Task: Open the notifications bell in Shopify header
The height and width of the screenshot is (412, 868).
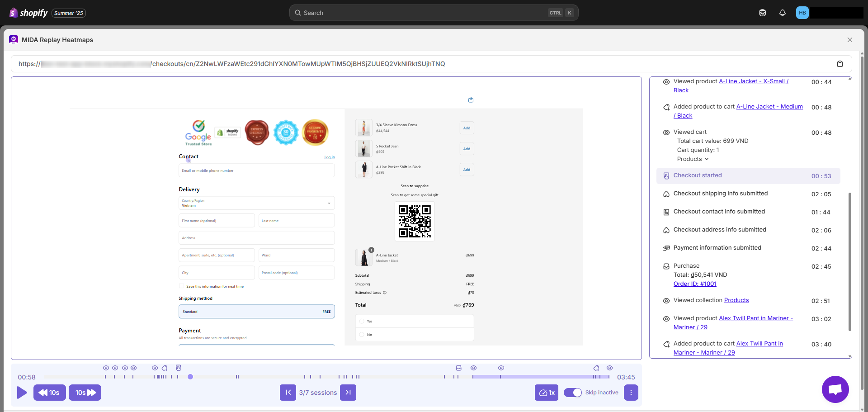Action: click(782, 13)
